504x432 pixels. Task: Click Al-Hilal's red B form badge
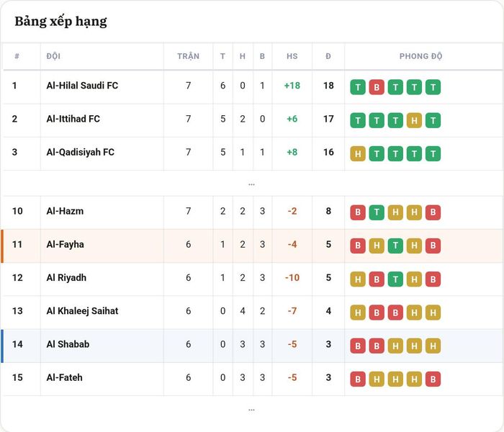pyautogui.click(x=377, y=87)
